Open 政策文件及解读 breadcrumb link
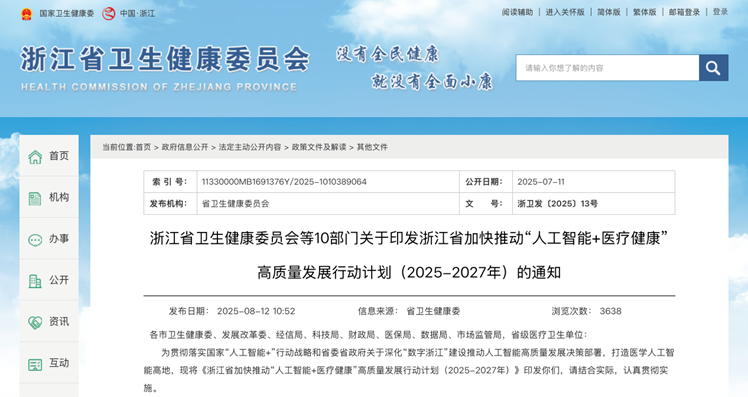The width and height of the screenshot is (748, 397). click(x=319, y=147)
